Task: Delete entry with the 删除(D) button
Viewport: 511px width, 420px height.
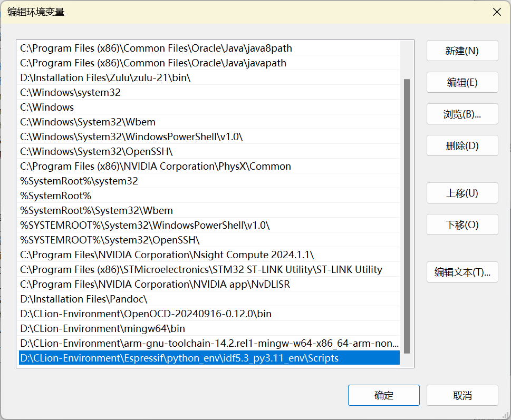Action: (x=462, y=145)
